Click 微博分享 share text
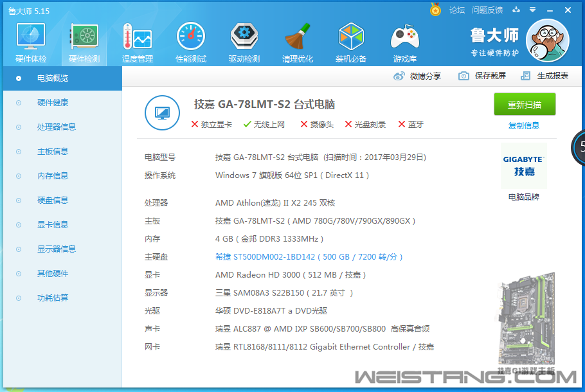Image resolution: width=585 pixels, height=392 pixels. click(x=426, y=76)
